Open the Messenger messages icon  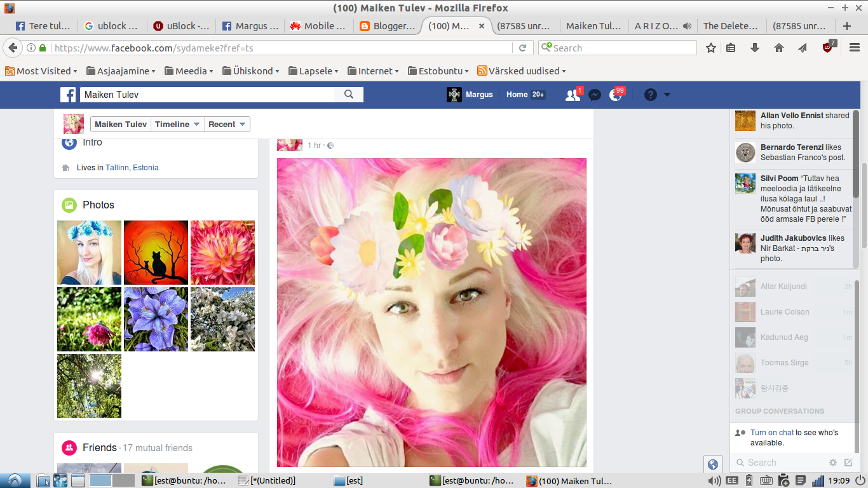(595, 95)
